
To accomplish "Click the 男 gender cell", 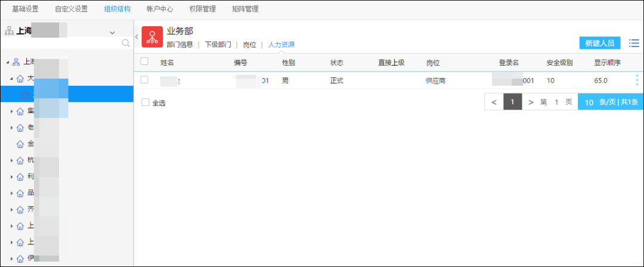I will (285, 80).
